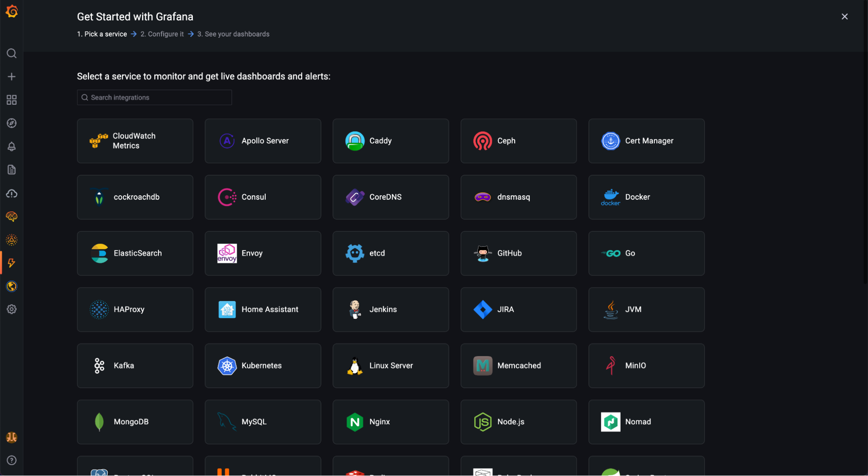Open Explore compass icon in sidebar
The width and height of the screenshot is (868, 476).
tap(12, 123)
